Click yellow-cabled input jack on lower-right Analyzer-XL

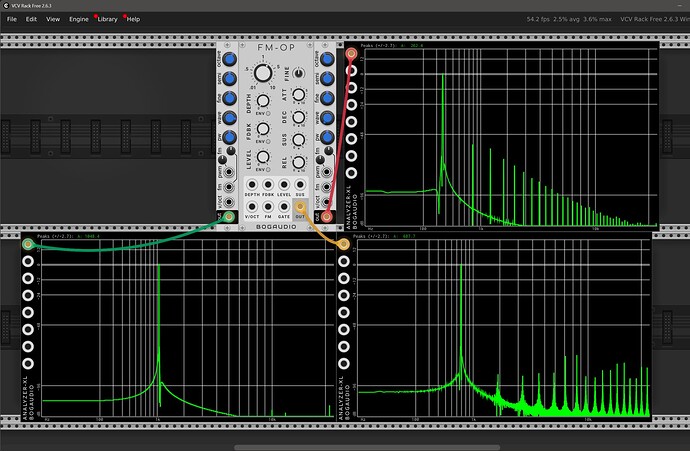click(x=344, y=244)
